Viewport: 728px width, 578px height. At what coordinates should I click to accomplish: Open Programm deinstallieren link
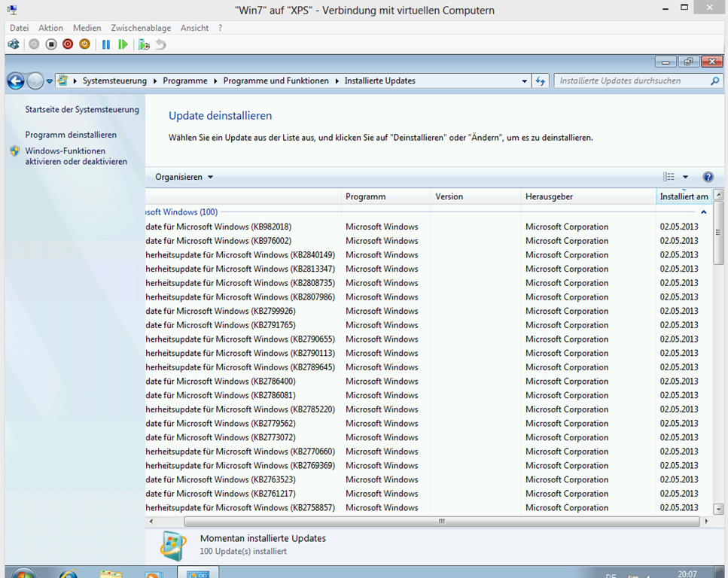[71, 135]
